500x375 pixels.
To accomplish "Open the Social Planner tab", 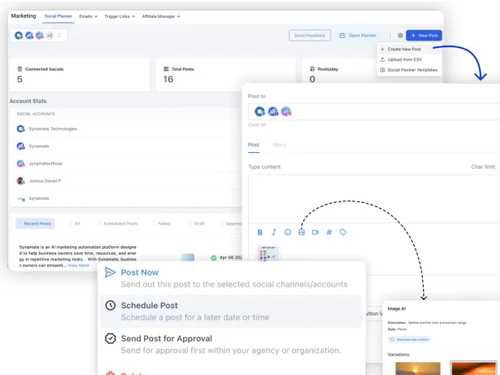I will pyautogui.click(x=58, y=16).
